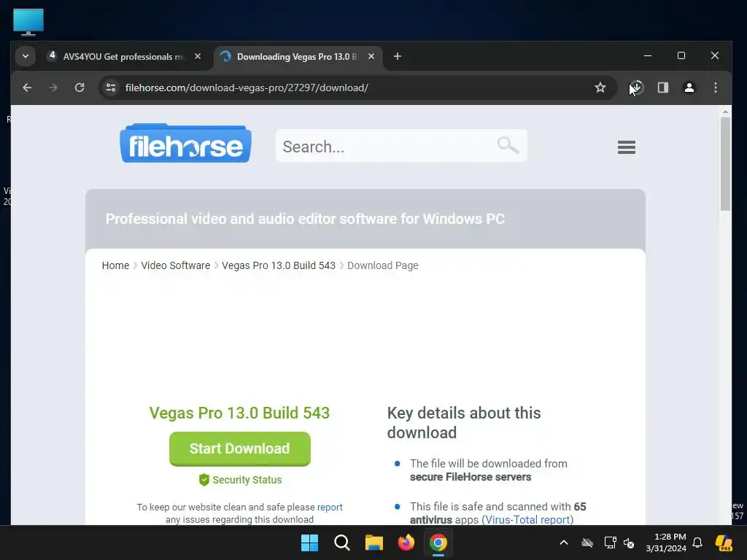Image resolution: width=747 pixels, height=560 pixels.
Task: Click the FileHorse logo
Action: (x=186, y=144)
